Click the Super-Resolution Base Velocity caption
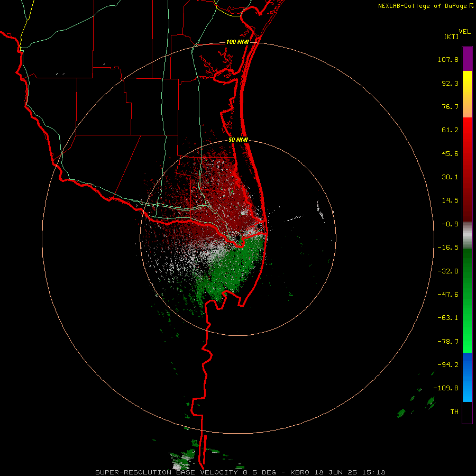This screenshot has width=476, height=476. point(240,472)
